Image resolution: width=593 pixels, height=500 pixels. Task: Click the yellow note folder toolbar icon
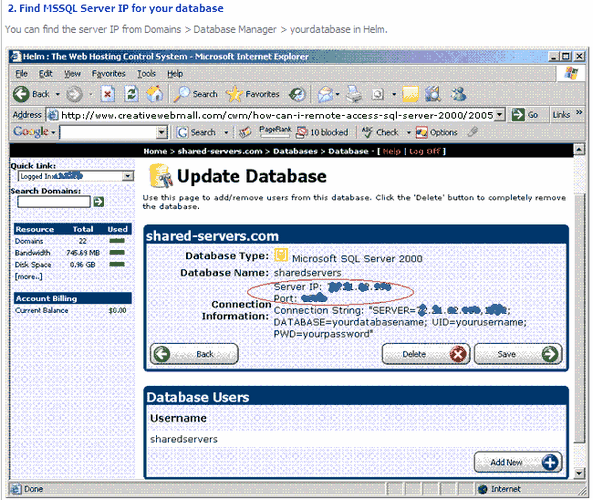click(x=410, y=94)
